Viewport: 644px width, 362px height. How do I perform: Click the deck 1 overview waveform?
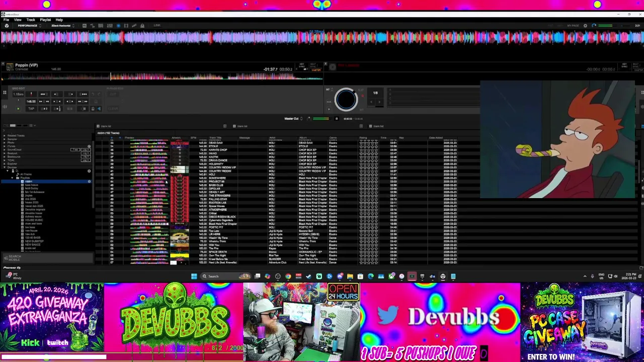[161, 76]
